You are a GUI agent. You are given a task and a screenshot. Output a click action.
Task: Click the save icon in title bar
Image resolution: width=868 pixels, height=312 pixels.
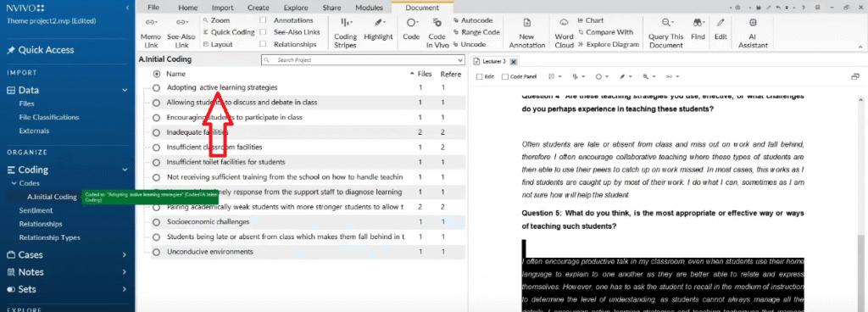[758, 8]
